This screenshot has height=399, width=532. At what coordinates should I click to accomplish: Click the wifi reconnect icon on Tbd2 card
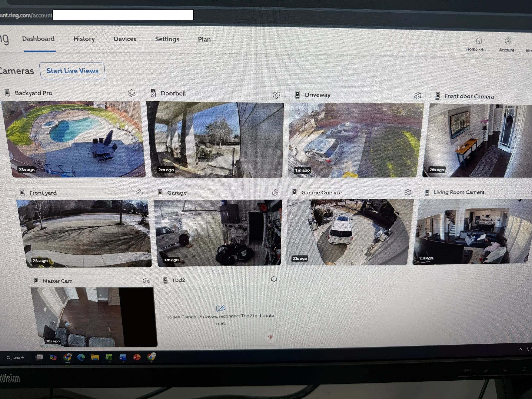coord(271,337)
